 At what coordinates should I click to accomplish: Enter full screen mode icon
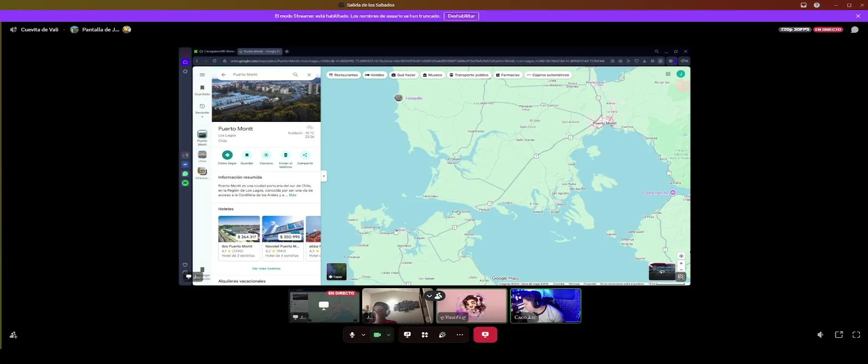pyautogui.click(x=856, y=335)
